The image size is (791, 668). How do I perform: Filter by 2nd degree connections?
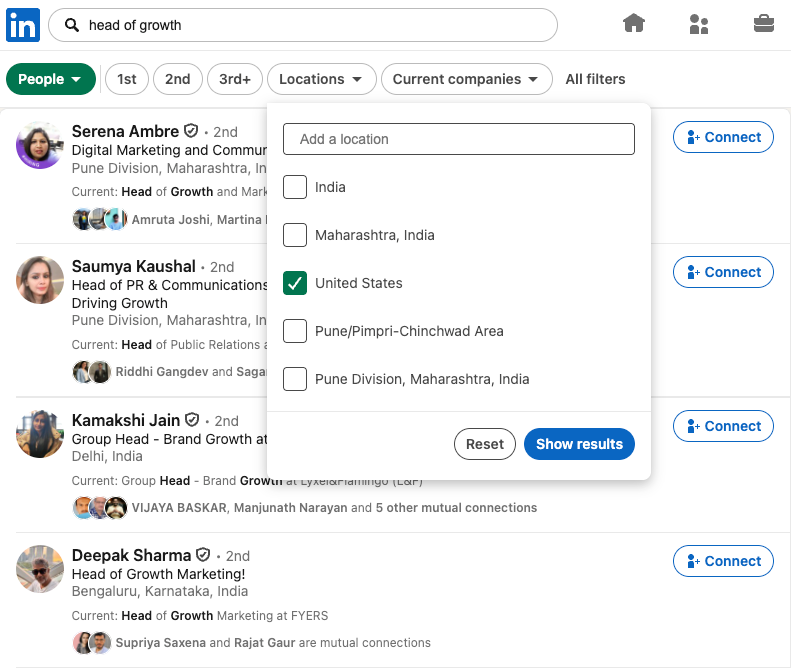178,79
